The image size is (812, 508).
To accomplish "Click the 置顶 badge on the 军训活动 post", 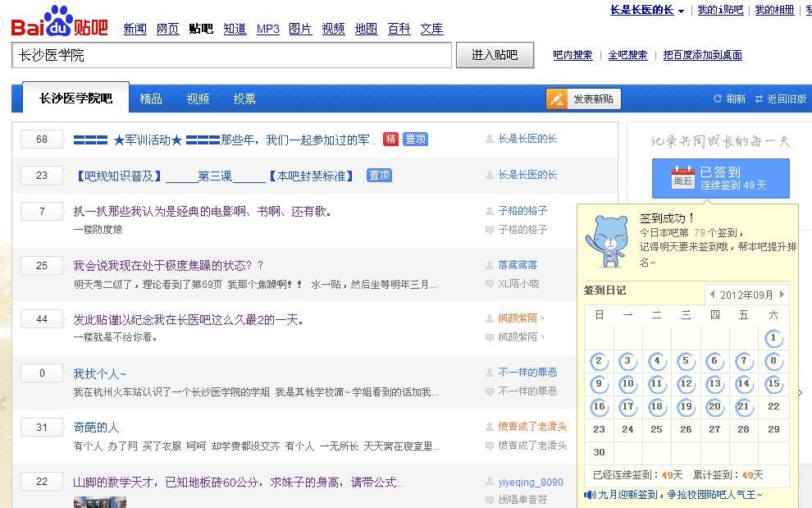I will tap(415, 139).
